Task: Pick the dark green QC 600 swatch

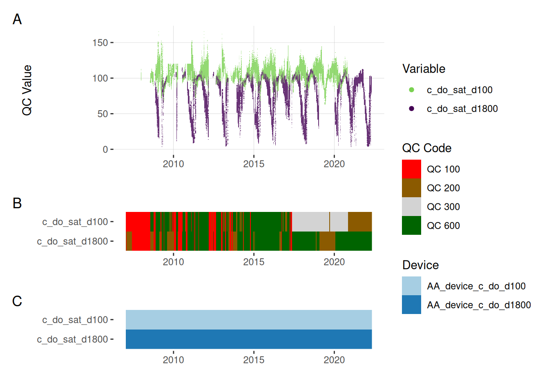Action: (x=411, y=225)
